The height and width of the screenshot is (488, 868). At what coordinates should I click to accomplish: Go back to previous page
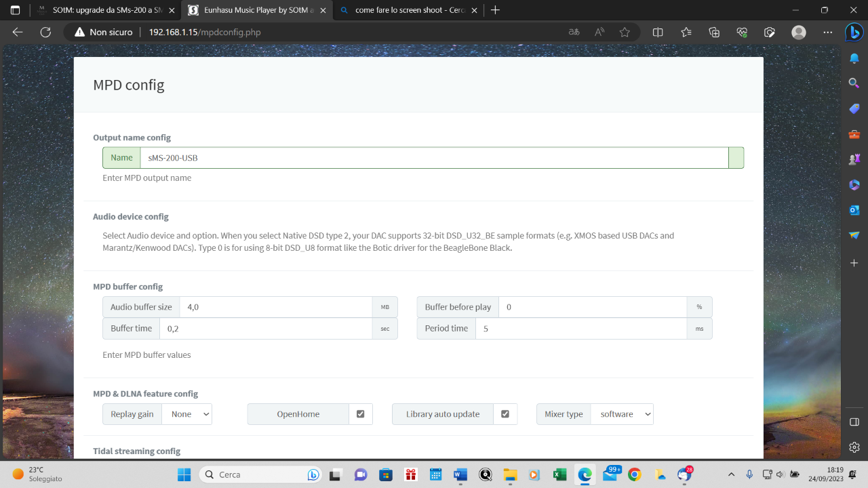(x=18, y=32)
